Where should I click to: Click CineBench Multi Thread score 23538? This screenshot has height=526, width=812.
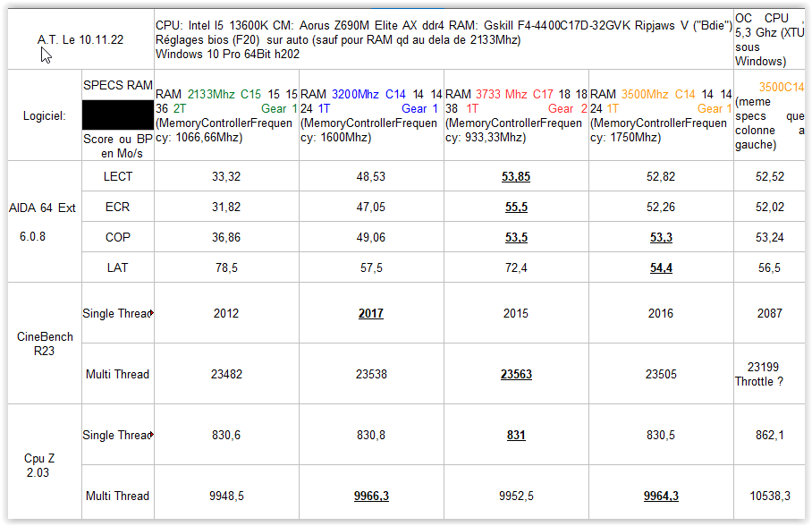point(371,374)
